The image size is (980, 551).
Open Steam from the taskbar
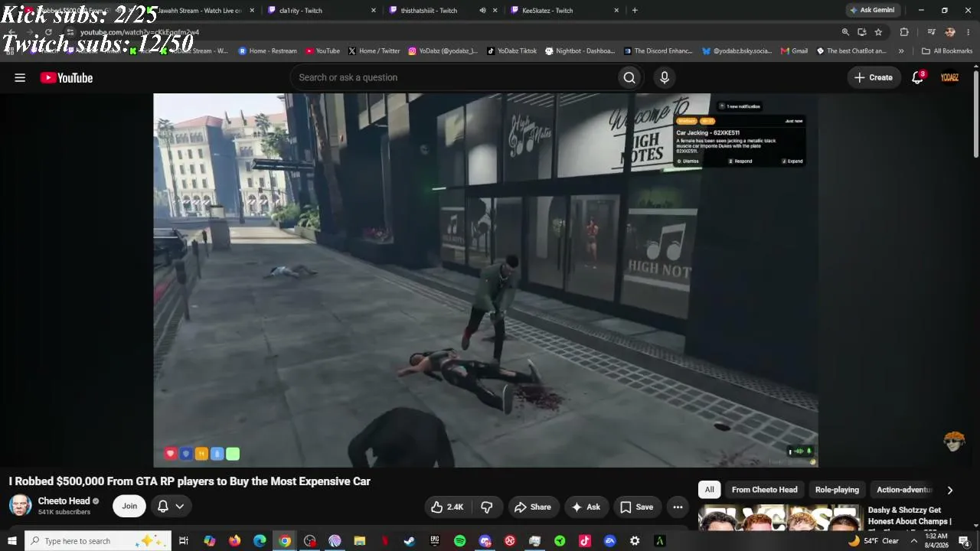click(x=410, y=541)
